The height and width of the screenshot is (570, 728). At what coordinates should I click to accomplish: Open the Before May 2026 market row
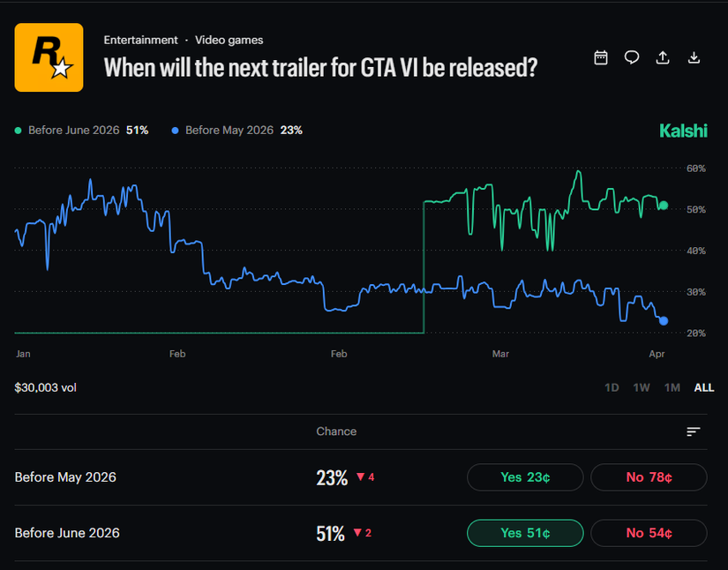coord(65,477)
